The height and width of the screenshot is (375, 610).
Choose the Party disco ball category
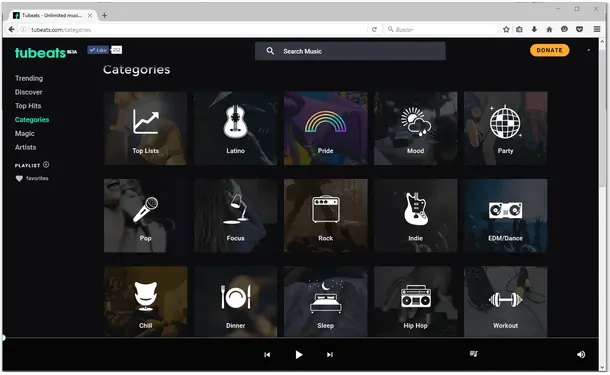pyautogui.click(x=505, y=128)
